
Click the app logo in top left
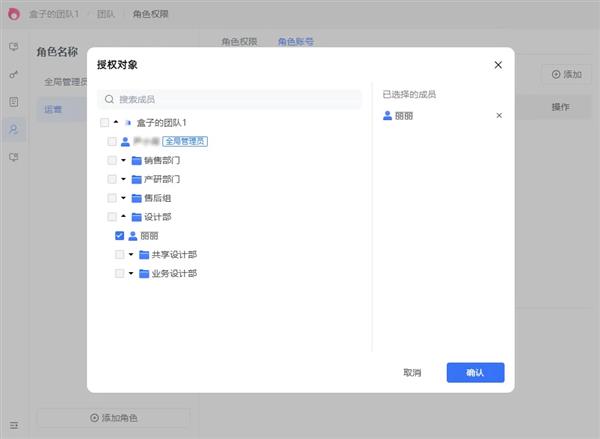pos(14,15)
